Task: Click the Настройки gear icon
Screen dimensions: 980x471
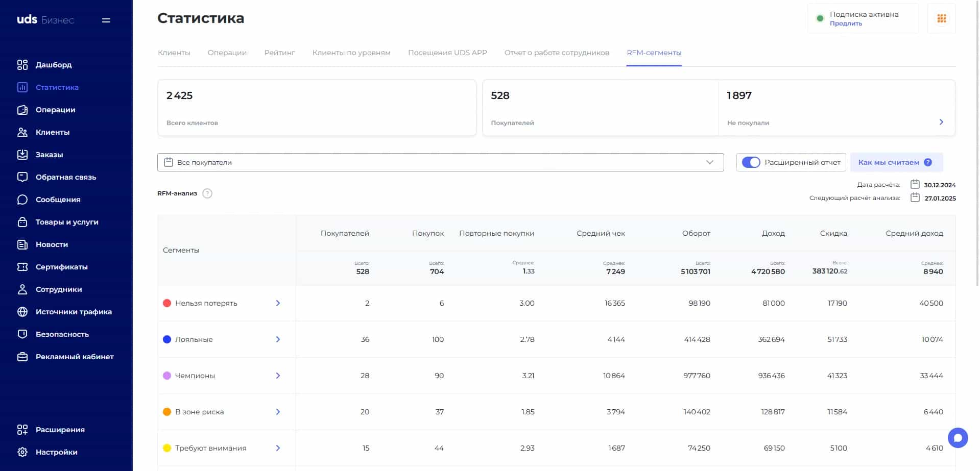Action: (x=22, y=452)
